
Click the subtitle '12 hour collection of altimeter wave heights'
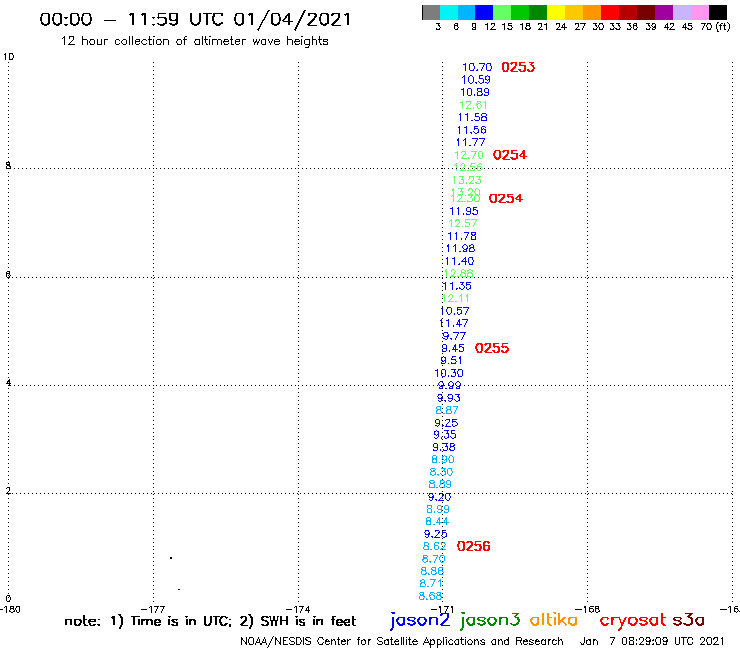pos(194,41)
